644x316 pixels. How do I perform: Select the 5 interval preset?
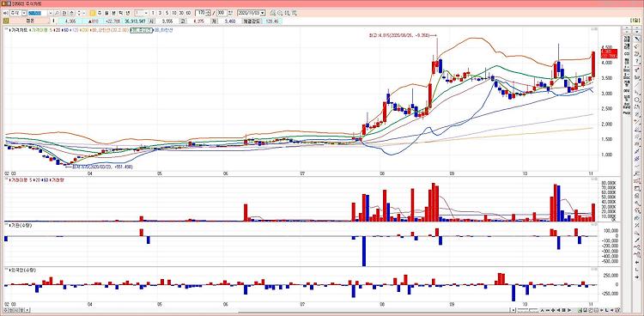167,13
